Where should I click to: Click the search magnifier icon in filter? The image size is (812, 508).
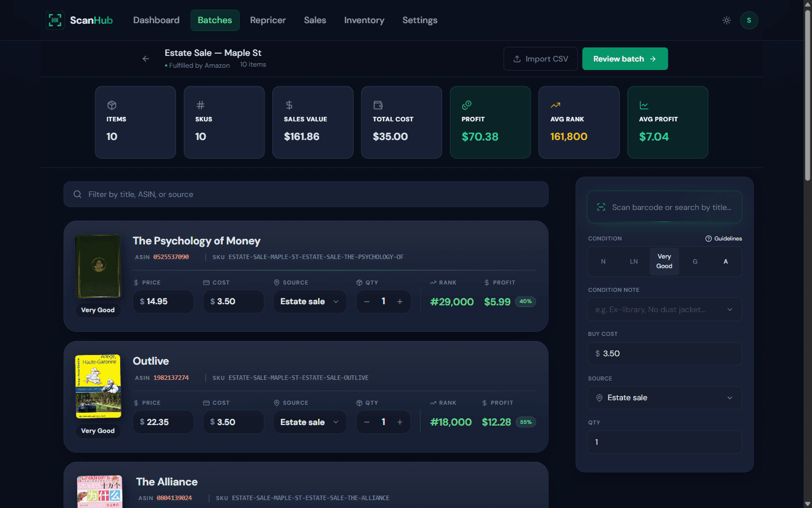point(77,194)
